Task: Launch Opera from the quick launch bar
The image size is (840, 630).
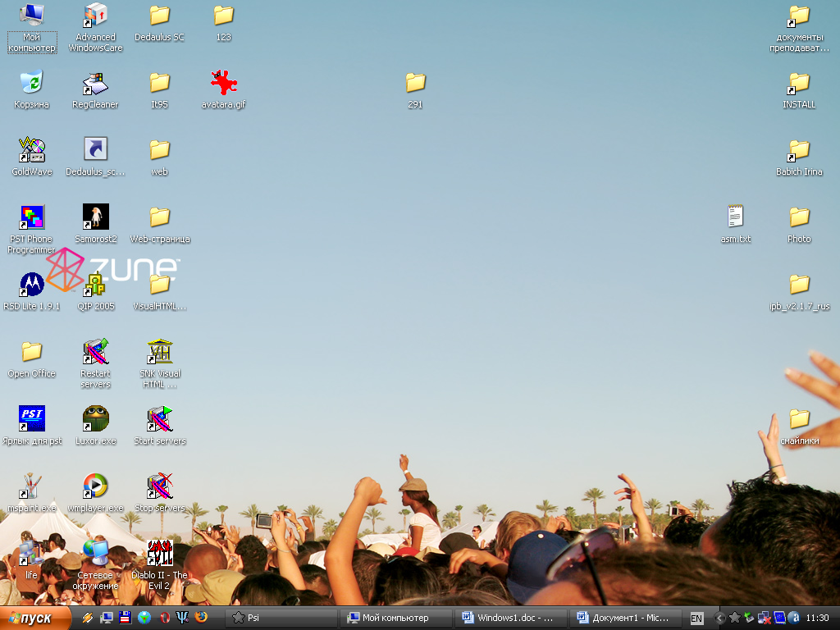Action: 164,618
